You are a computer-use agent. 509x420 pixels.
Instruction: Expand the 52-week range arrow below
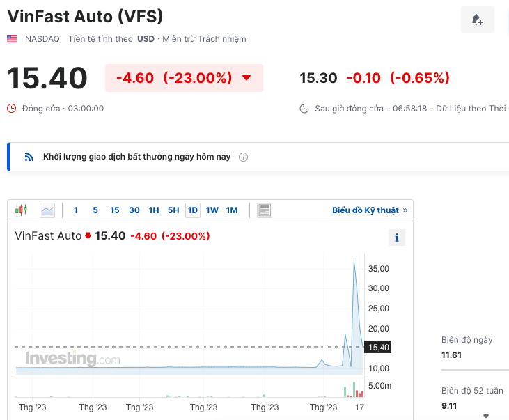(x=485, y=415)
